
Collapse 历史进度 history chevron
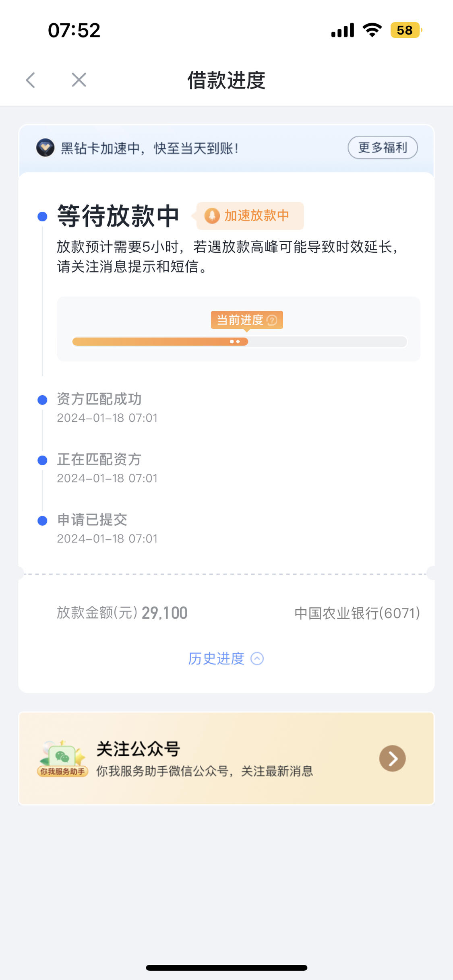[257, 658]
